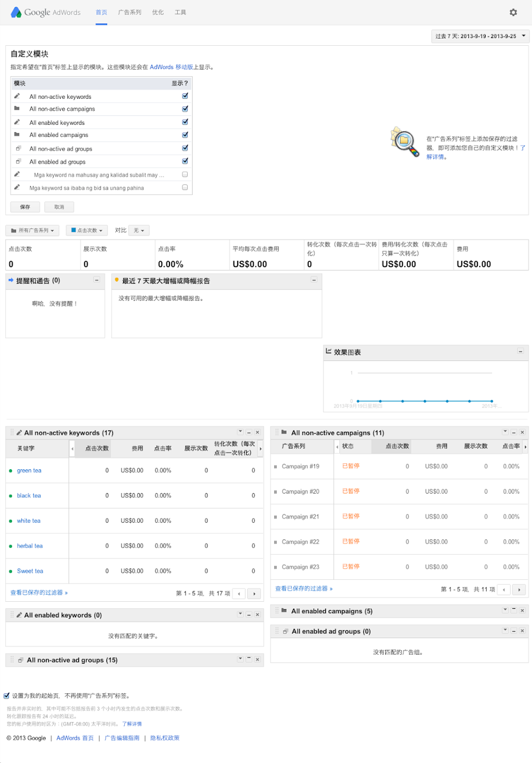The width and height of the screenshot is (532, 763).
Task: Collapse the 提醒和通告 panel
Action: pyautogui.click(x=96, y=280)
